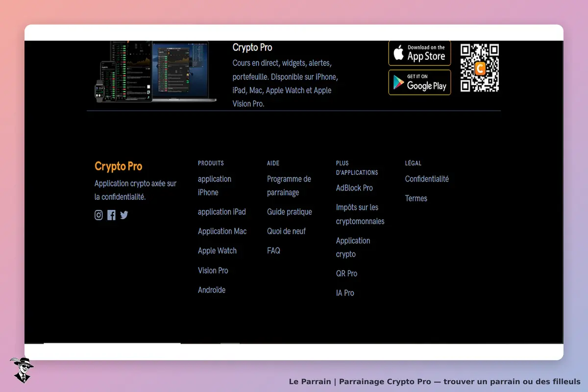Open the Facebook social icon

[112, 215]
